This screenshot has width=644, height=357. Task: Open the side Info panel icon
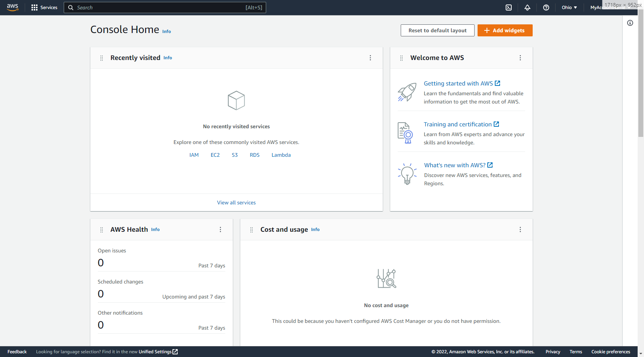coord(630,23)
